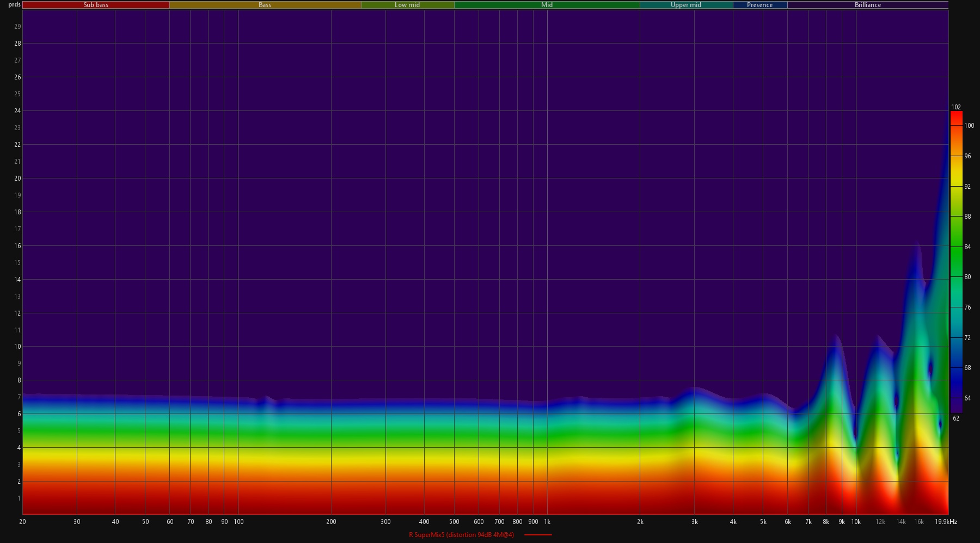Image resolution: width=980 pixels, height=543 pixels.
Task: Select the Presence band header
Action: [x=759, y=5]
